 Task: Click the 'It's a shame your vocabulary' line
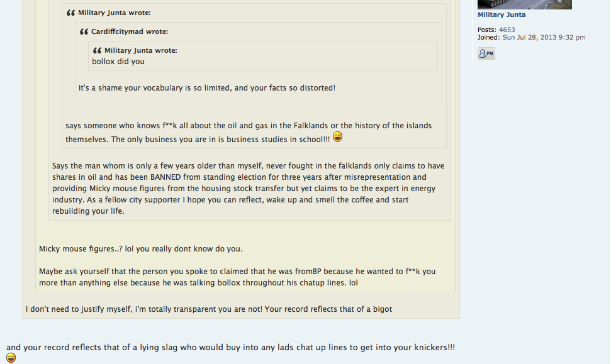point(206,88)
